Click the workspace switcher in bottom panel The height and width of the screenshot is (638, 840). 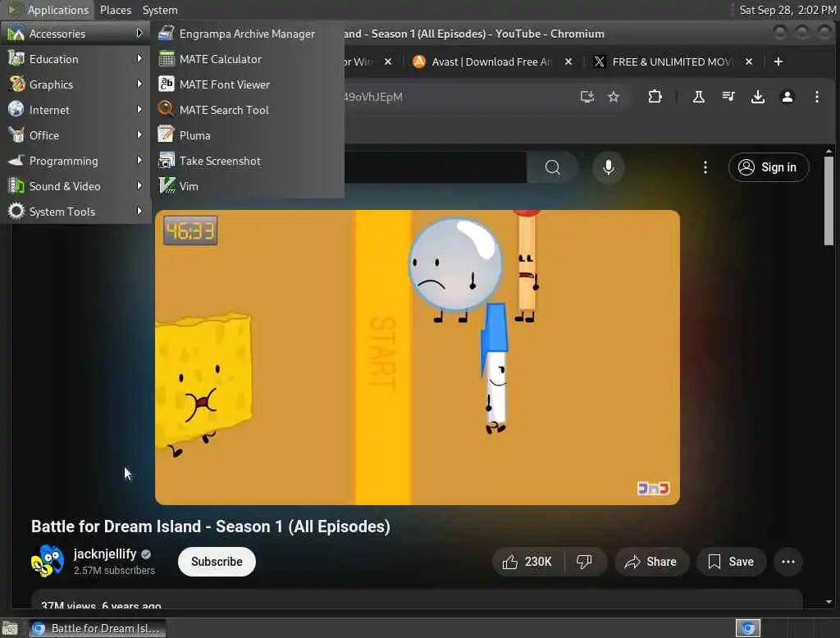pyautogui.click(x=748, y=628)
